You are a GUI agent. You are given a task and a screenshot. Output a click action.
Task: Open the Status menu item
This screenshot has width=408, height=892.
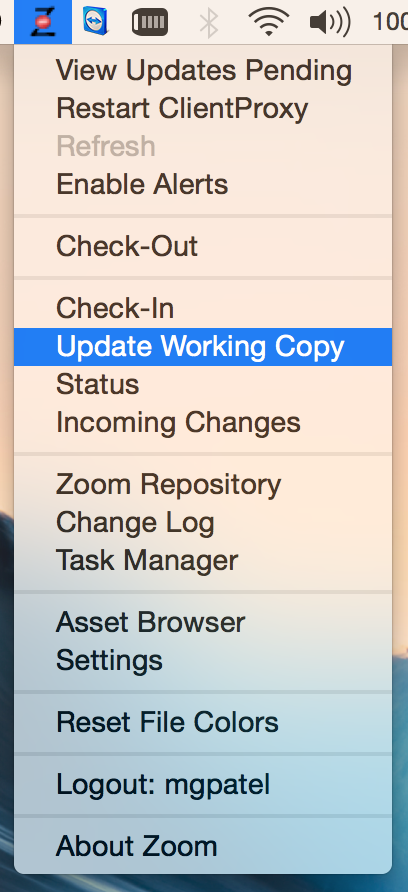click(203, 384)
